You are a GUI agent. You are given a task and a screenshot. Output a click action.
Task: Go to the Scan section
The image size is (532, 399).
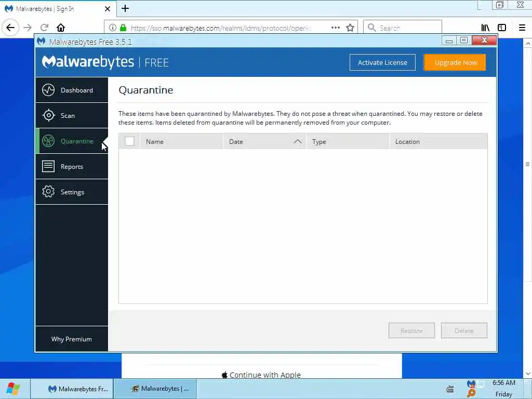click(72, 115)
